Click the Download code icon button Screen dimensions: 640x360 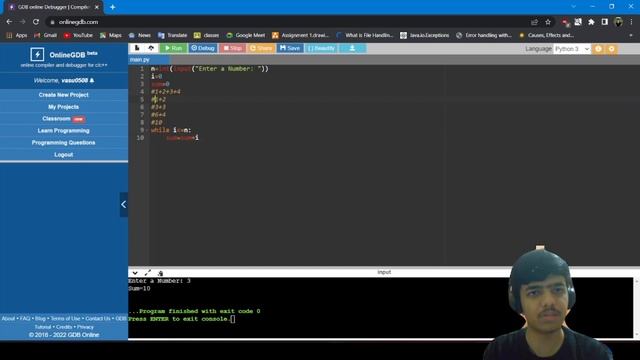coord(352,48)
